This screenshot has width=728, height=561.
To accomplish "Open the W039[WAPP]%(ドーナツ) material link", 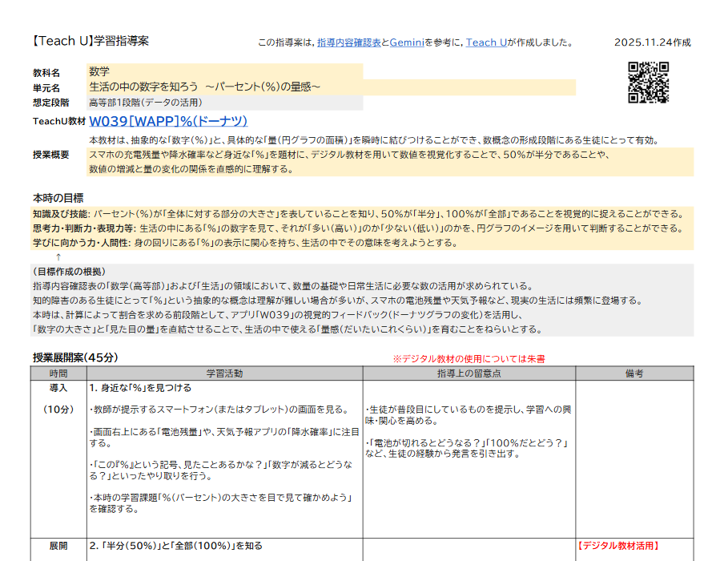I will (x=168, y=121).
